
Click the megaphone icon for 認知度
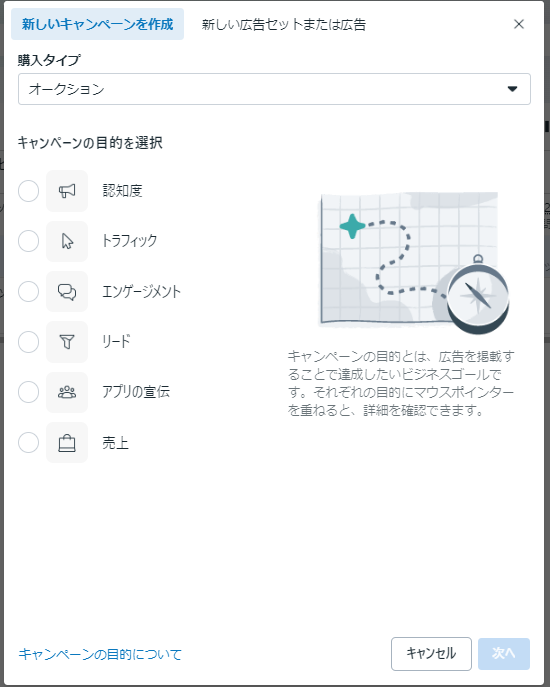coord(67,191)
